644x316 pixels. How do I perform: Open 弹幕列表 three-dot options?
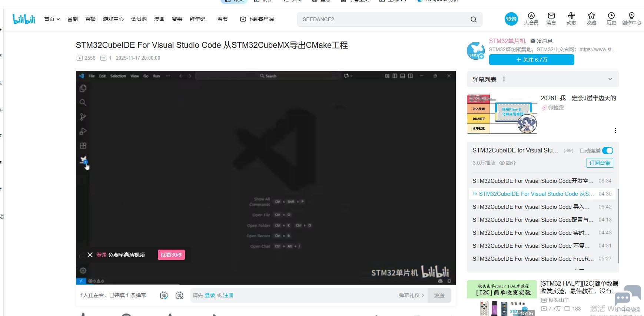coord(504,79)
